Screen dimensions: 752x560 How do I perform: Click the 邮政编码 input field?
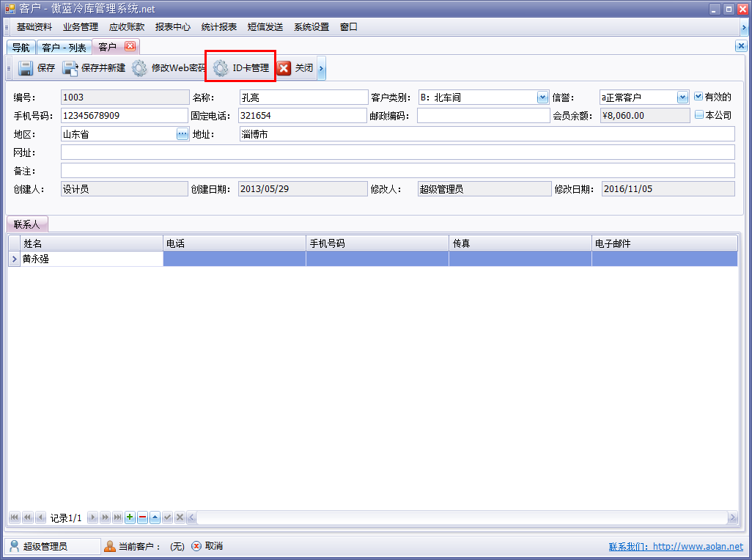coord(483,116)
